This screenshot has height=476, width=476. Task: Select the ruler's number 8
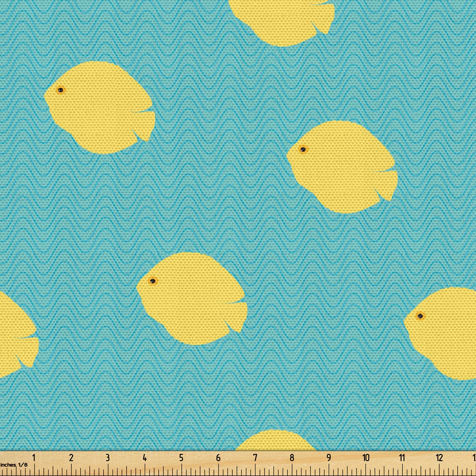tap(292, 458)
